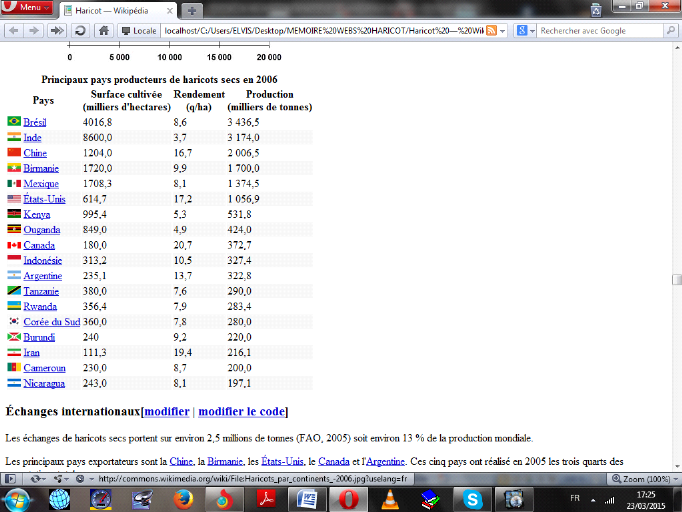Toggle the Opera side panel button
This screenshot has width=682, height=512.
click(10, 479)
